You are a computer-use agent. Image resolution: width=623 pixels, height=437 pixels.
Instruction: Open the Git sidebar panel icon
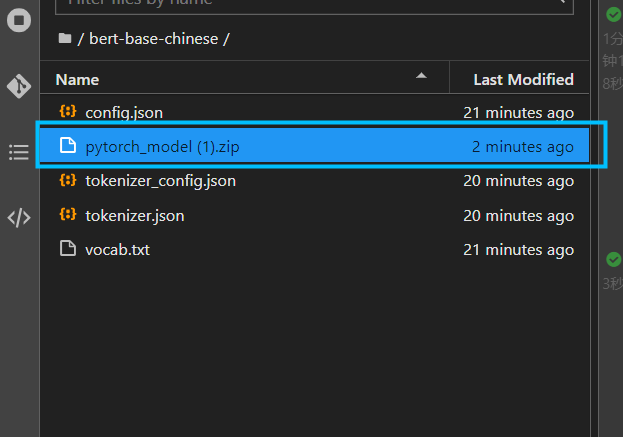[19, 86]
